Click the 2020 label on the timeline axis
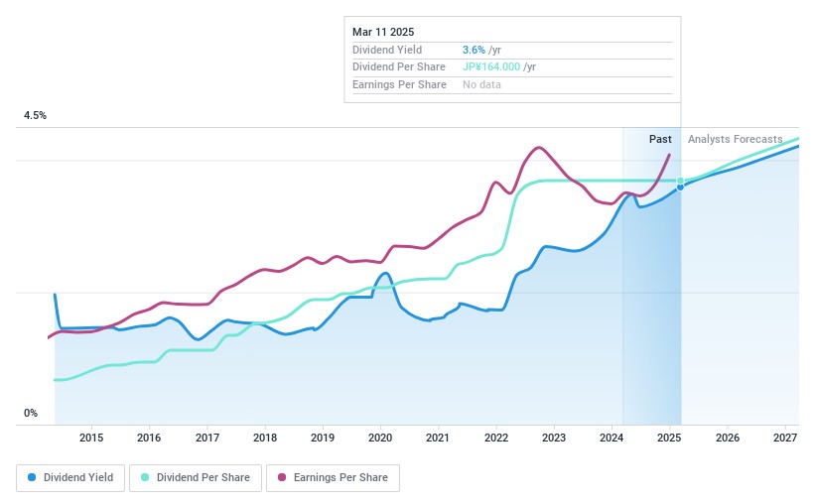 click(380, 438)
